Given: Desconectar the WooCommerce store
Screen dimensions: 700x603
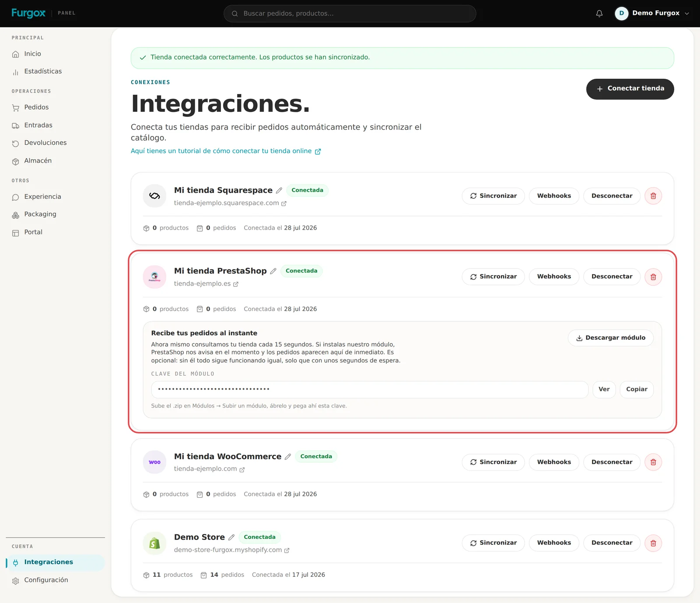Looking at the screenshot, I should pos(612,462).
